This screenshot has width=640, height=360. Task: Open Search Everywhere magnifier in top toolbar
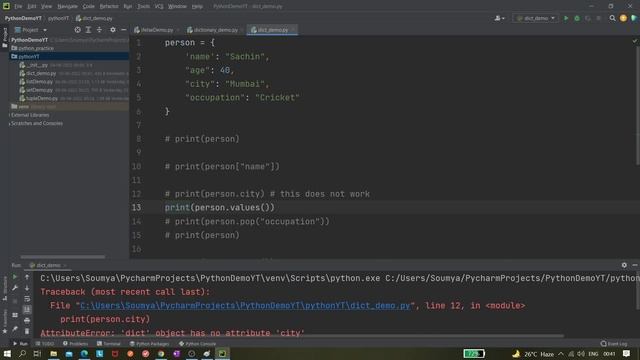click(x=612, y=18)
